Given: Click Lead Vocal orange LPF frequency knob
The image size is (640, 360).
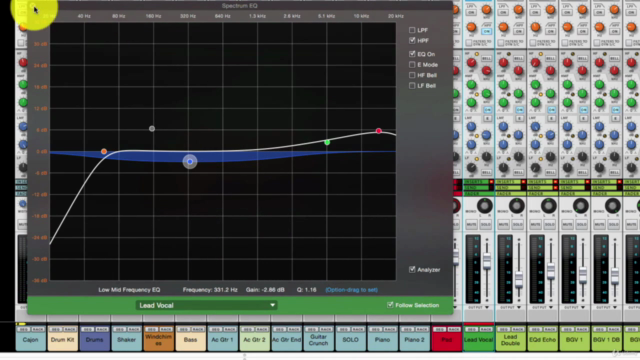Looking at the screenshot, I should tap(487, 10).
